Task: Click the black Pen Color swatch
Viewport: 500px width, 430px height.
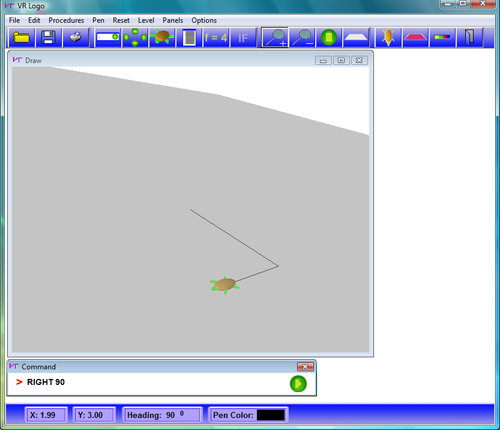Action: 271,415
